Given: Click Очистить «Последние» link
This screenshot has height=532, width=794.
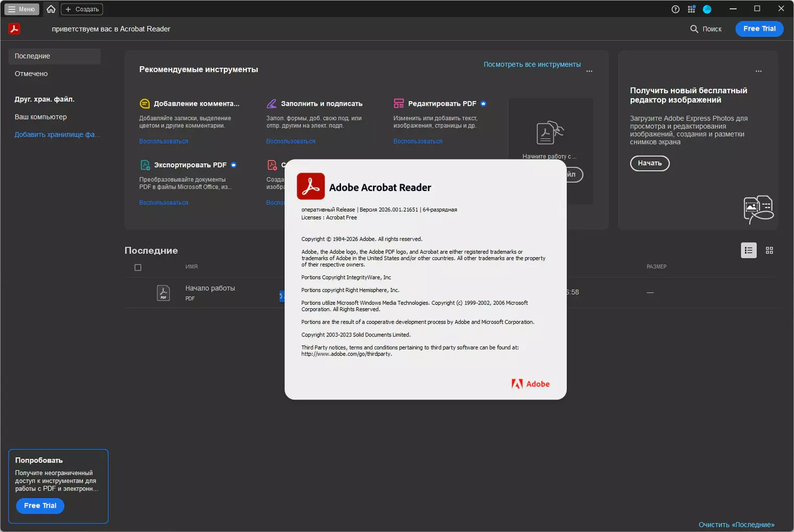Looking at the screenshot, I should coord(736,525).
